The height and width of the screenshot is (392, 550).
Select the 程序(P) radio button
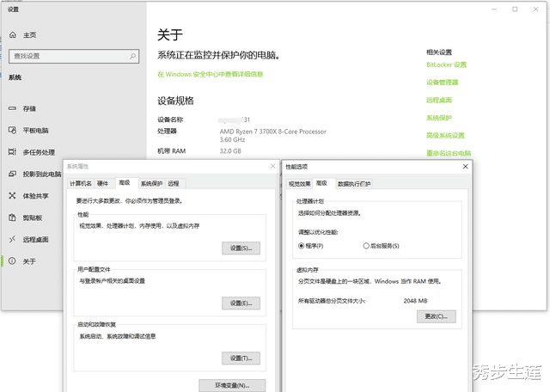301,246
